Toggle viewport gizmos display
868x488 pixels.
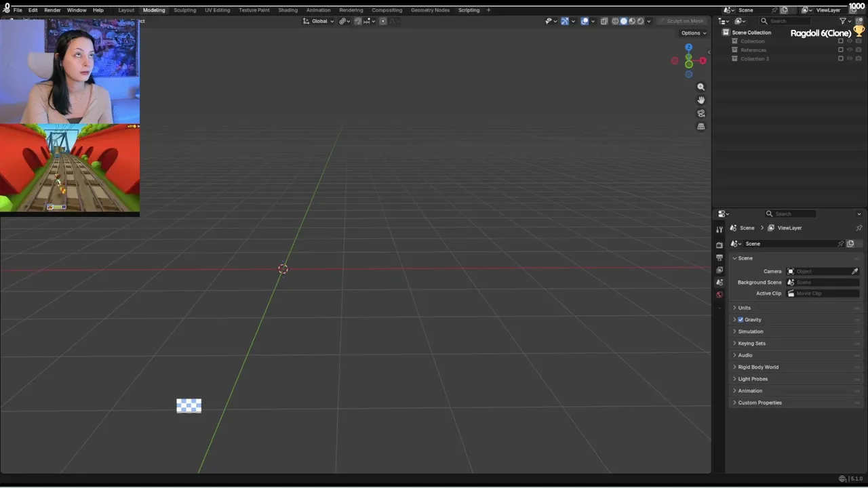pyautogui.click(x=565, y=21)
